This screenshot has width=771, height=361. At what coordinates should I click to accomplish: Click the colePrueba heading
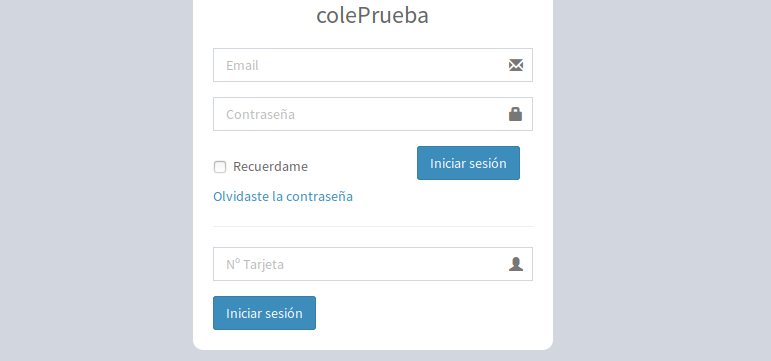point(372,15)
